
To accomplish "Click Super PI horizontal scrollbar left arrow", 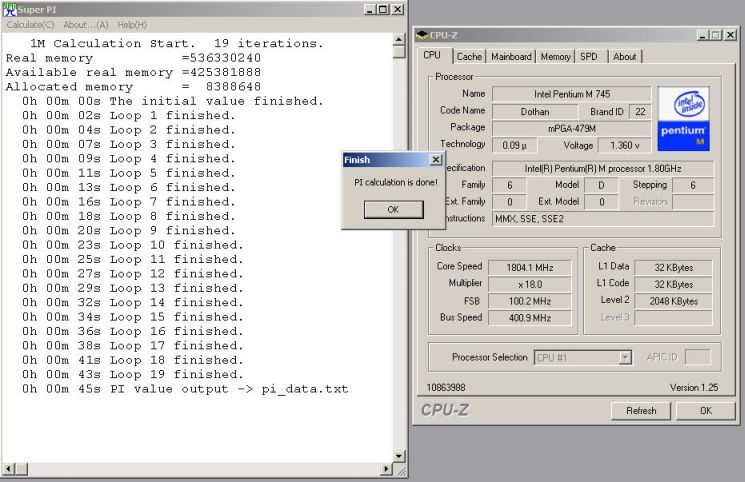I will (x=8, y=469).
